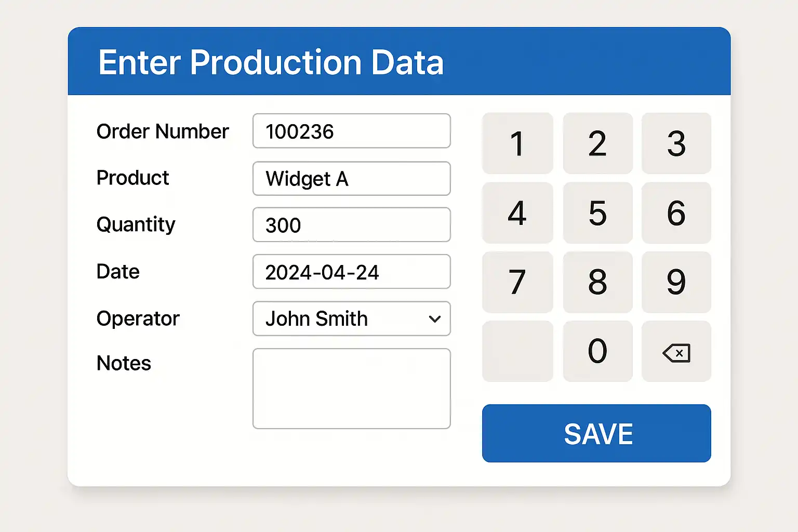Image resolution: width=798 pixels, height=532 pixels.
Task: Click the Date field showing 2024-04-24
Action: tap(351, 272)
